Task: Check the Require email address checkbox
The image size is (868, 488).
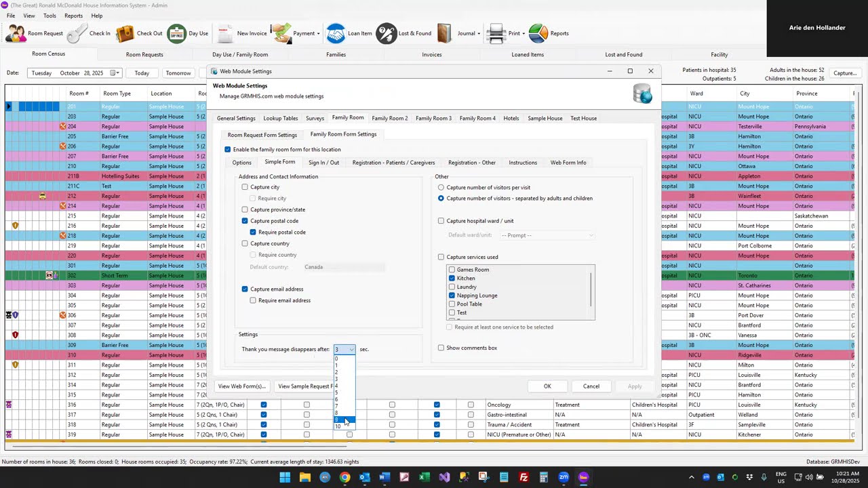Action: click(253, 300)
